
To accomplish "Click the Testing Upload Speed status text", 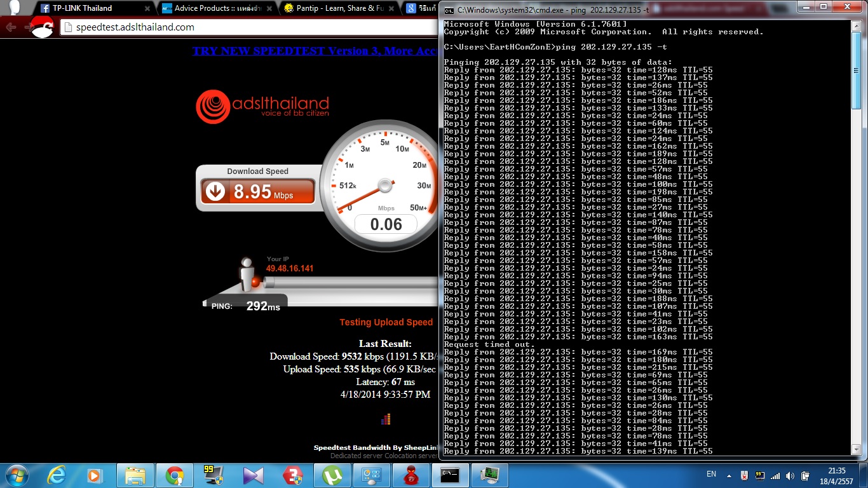I will coord(386,322).
